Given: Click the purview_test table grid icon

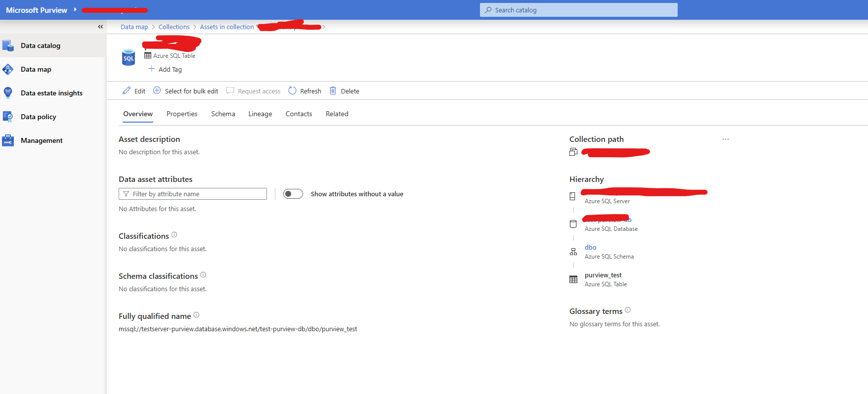Looking at the screenshot, I should 573,279.
